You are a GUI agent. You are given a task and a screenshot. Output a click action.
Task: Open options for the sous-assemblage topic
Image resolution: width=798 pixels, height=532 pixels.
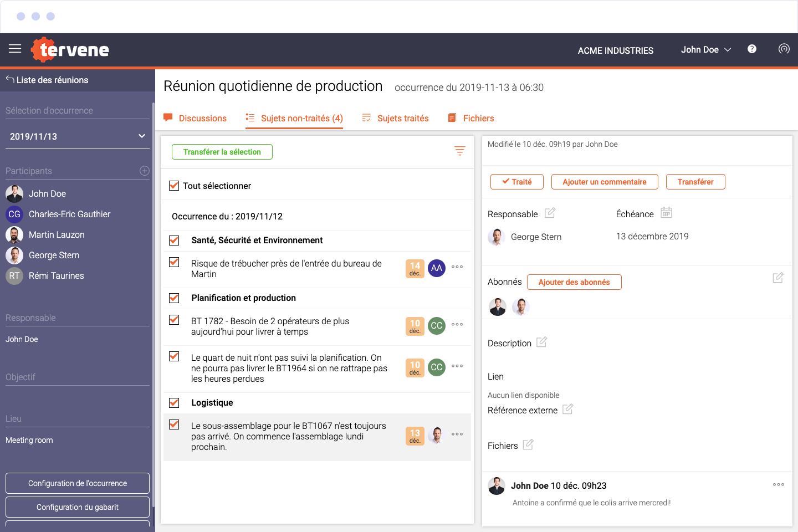[457, 434]
